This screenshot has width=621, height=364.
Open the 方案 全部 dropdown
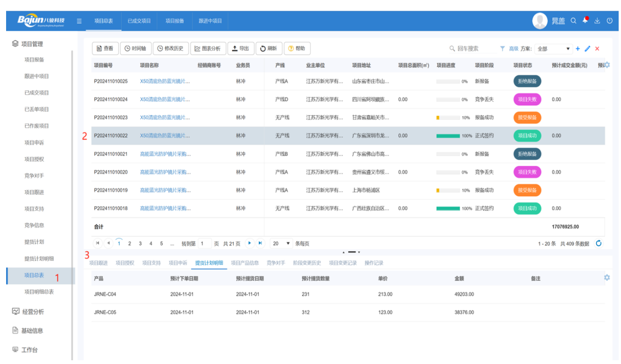pos(554,49)
